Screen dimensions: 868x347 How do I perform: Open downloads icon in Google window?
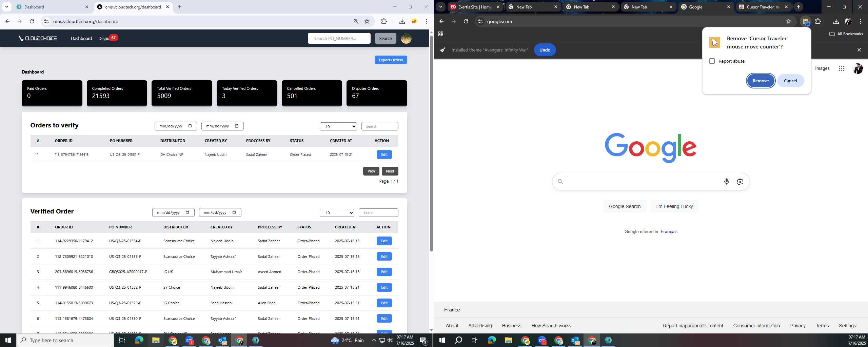coord(836,21)
